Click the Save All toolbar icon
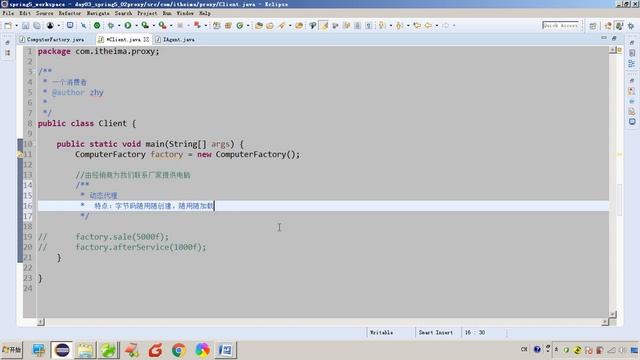This screenshot has height=360, width=640. tap(37, 26)
